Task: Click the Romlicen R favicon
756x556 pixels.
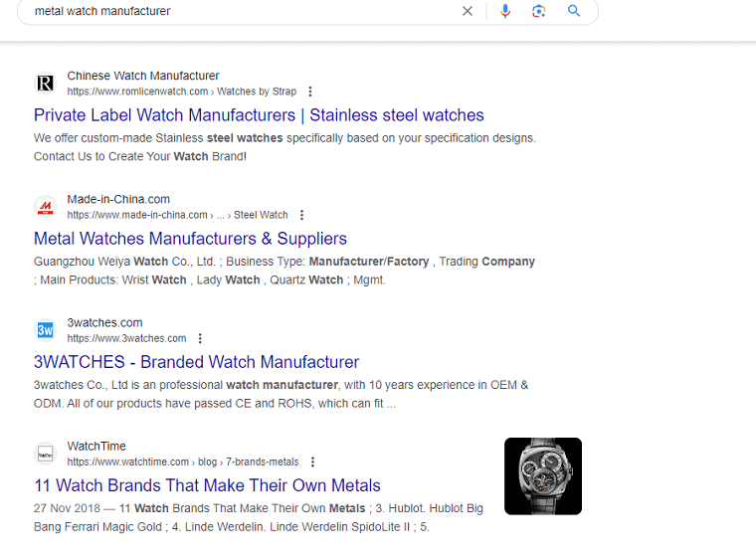Action: [x=46, y=84]
